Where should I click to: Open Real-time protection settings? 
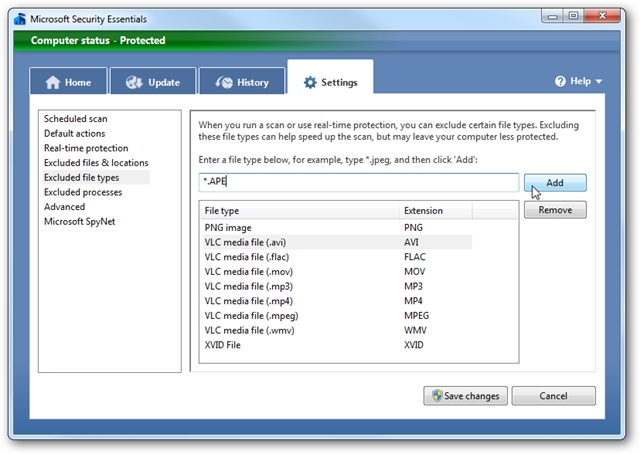pyautogui.click(x=86, y=148)
